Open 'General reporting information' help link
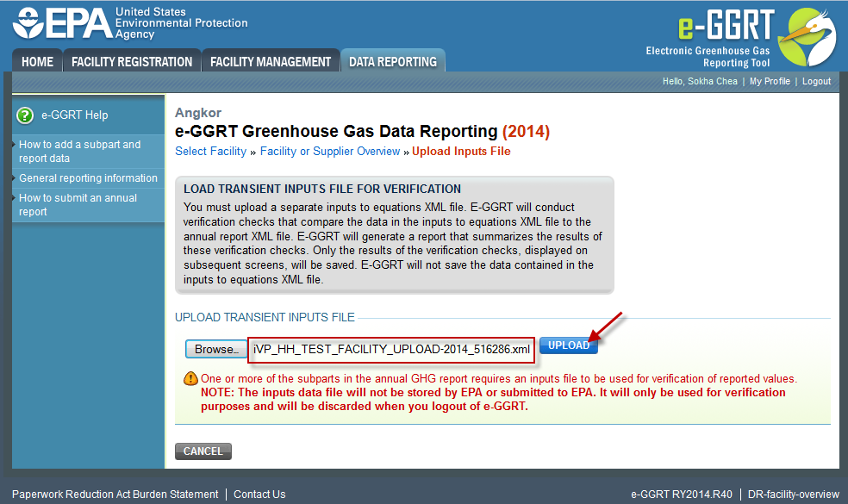This screenshot has height=504, width=848. [88, 178]
